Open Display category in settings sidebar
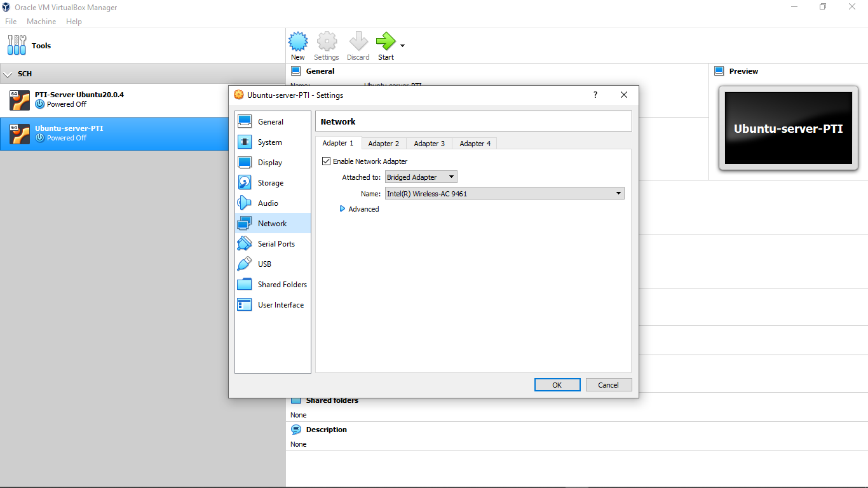Image resolution: width=868 pixels, height=488 pixels. coord(273,163)
